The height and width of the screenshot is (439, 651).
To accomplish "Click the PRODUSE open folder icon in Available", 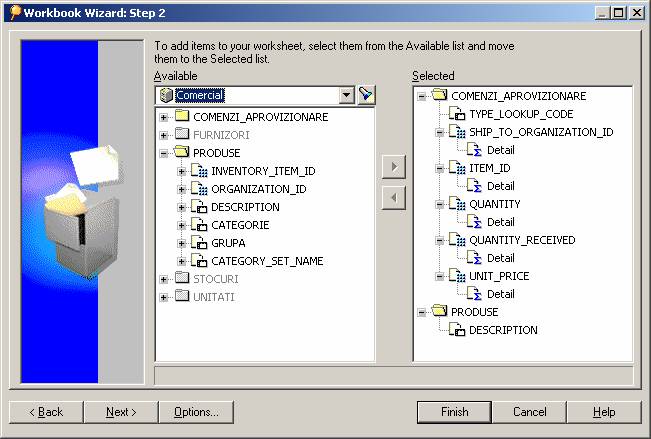I will (x=182, y=153).
